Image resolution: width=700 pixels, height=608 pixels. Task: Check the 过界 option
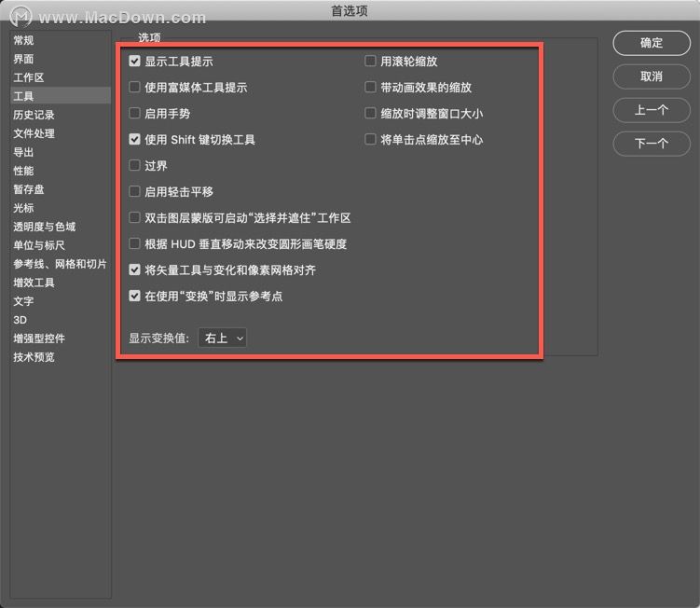tap(134, 165)
